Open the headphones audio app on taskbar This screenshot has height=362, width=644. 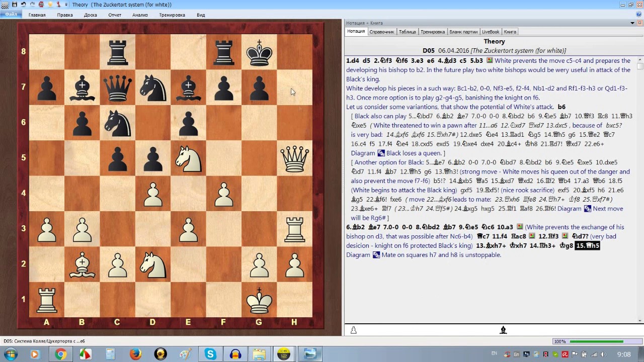click(234, 354)
